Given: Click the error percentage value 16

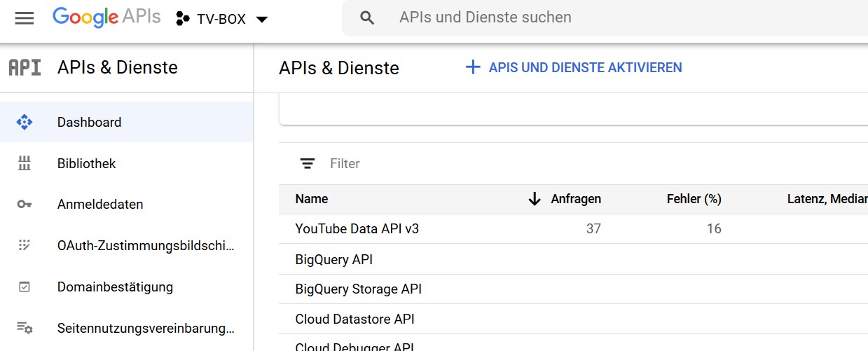Looking at the screenshot, I should point(714,228).
